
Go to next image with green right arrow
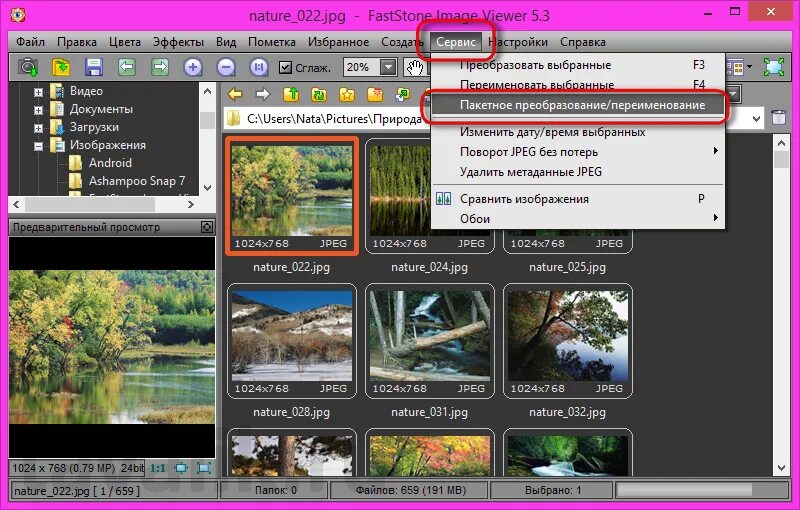(x=160, y=67)
